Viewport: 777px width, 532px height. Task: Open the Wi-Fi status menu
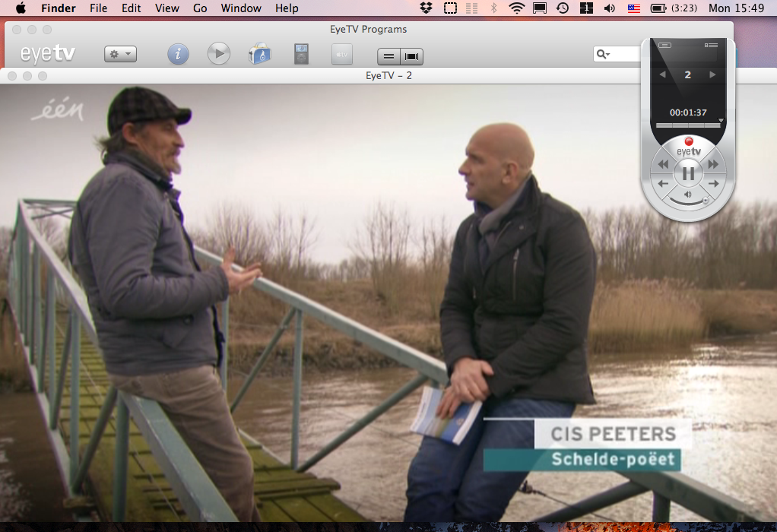coord(517,8)
